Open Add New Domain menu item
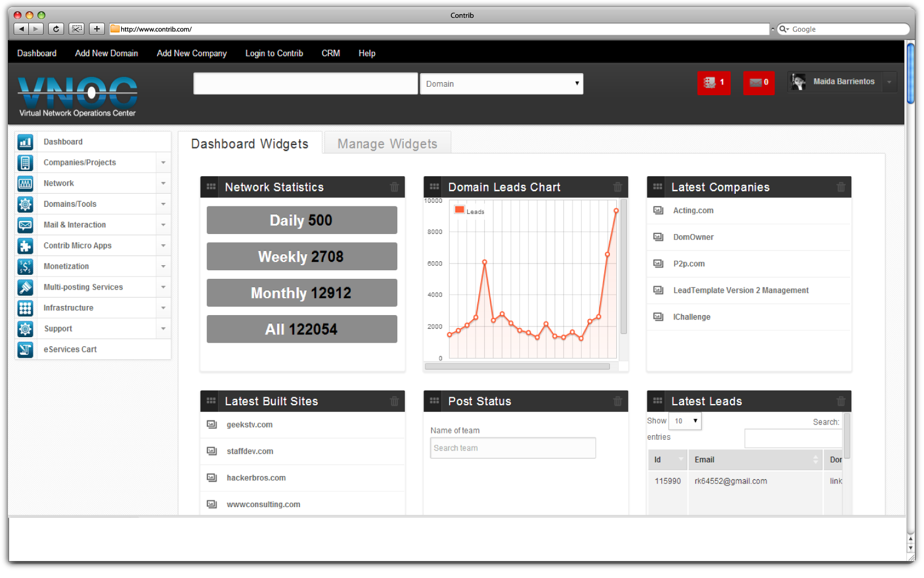The image size is (924, 578). pyautogui.click(x=107, y=53)
